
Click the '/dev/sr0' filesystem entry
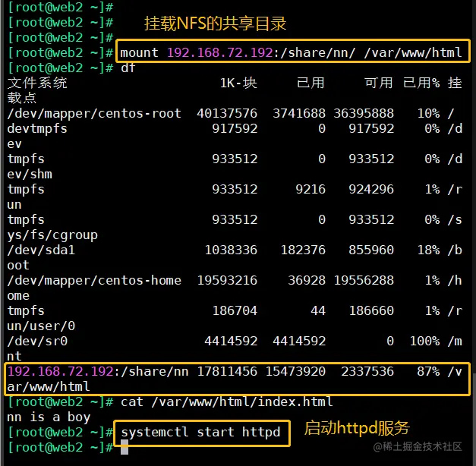[x=37, y=342]
